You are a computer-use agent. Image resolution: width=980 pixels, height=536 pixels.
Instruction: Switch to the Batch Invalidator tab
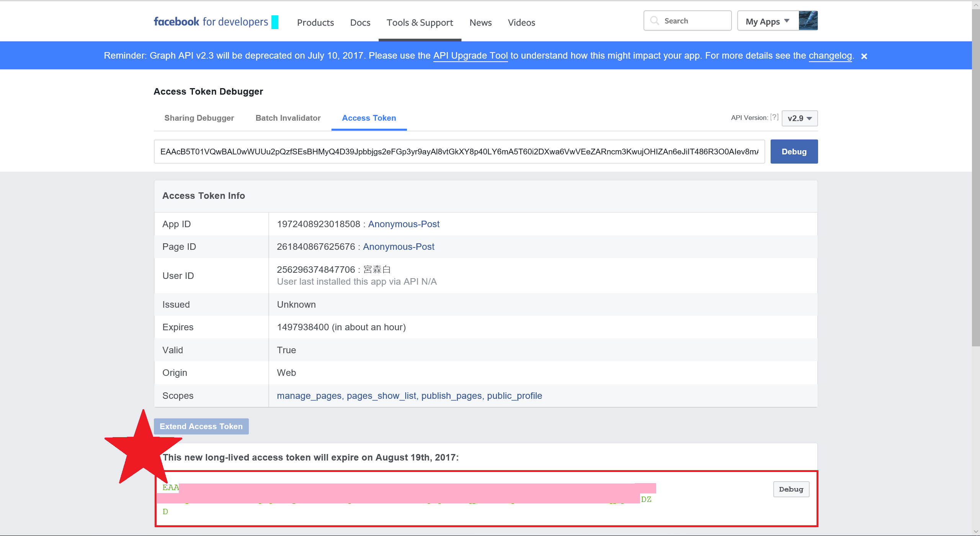288,118
